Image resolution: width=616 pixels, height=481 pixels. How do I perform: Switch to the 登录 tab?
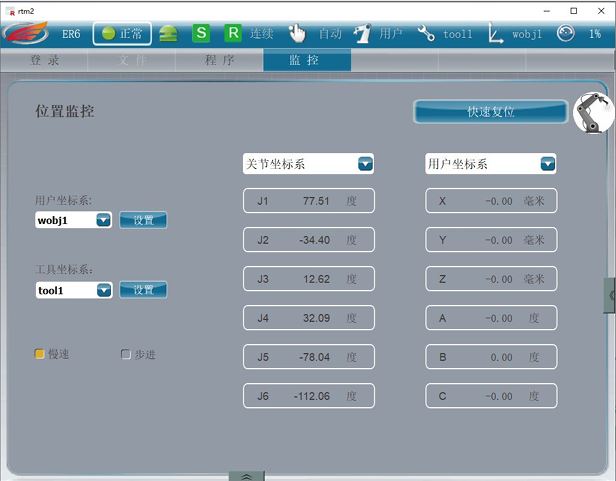[45, 60]
